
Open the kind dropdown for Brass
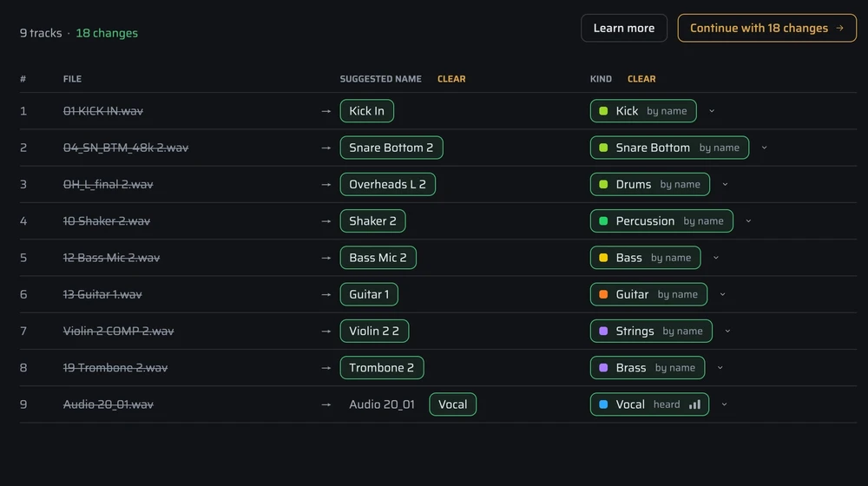tap(720, 368)
